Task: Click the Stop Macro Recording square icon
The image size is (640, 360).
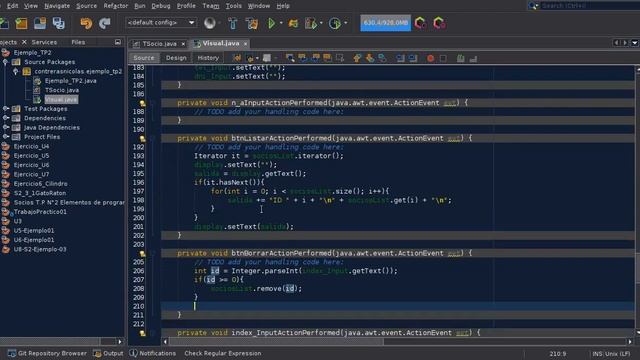Action: coord(443,58)
